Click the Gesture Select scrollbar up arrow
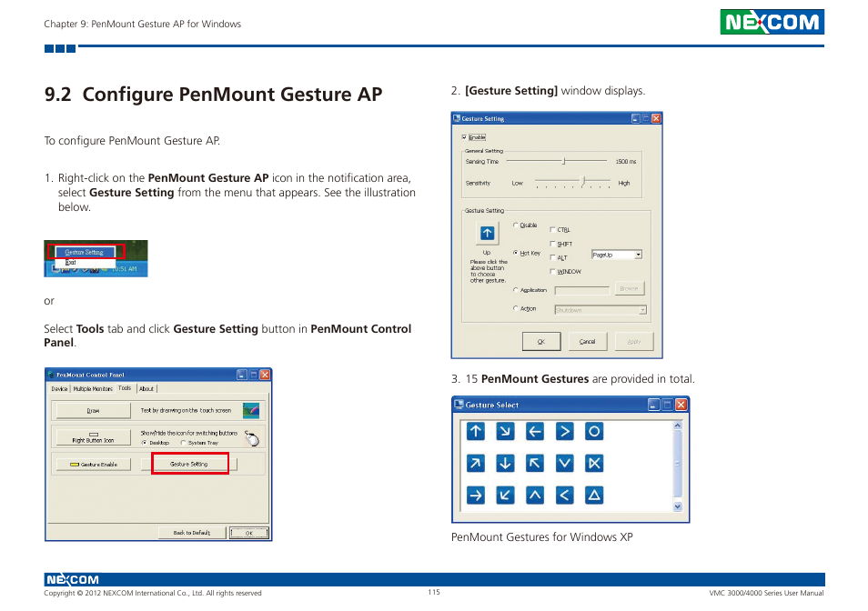868x611 pixels. [x=677, y=426]
